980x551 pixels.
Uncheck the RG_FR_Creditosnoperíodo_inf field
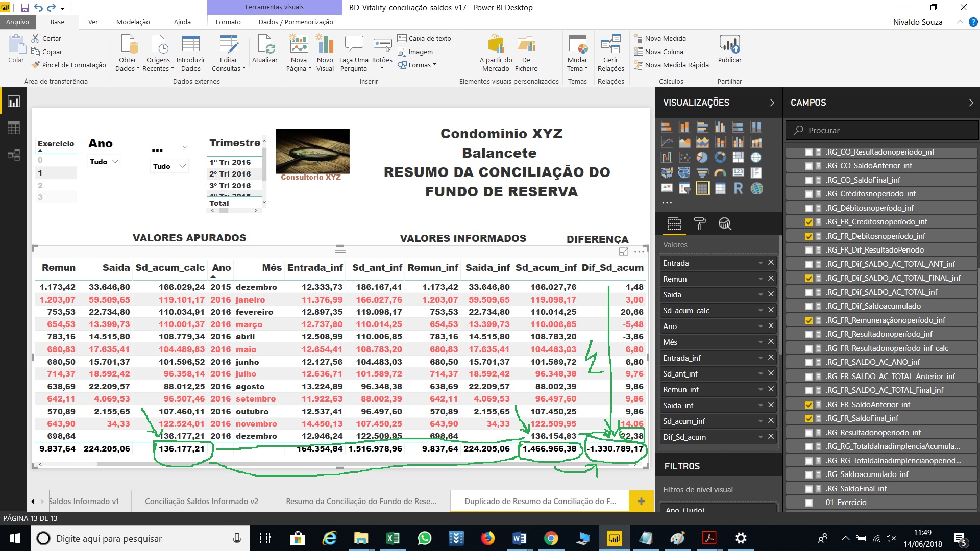[808, 222]
